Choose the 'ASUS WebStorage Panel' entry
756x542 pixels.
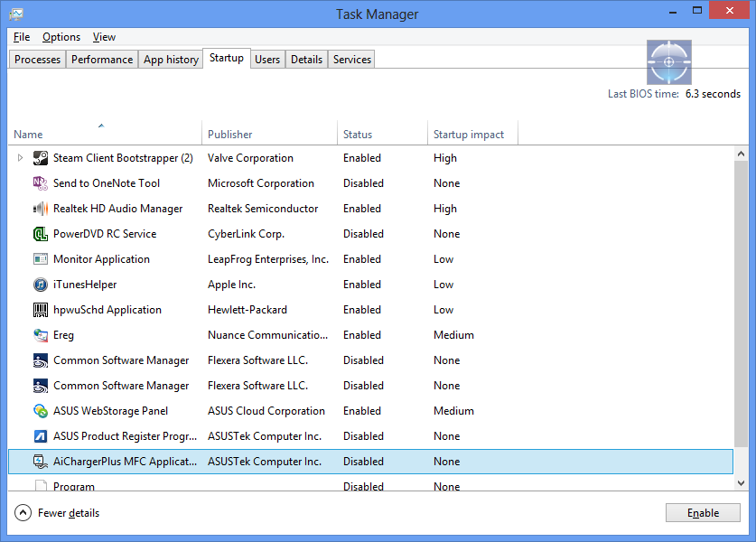[x=111, y=411]
